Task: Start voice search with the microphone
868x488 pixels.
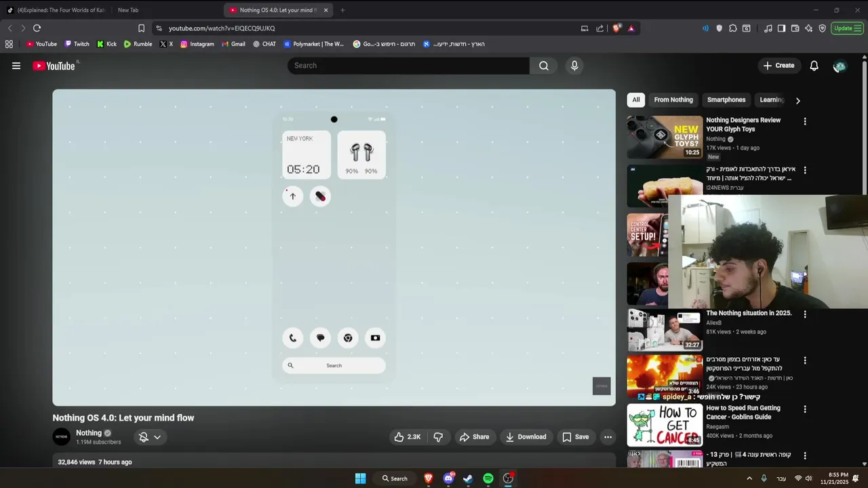Action: pyautogui.click(x=574, y=66)
